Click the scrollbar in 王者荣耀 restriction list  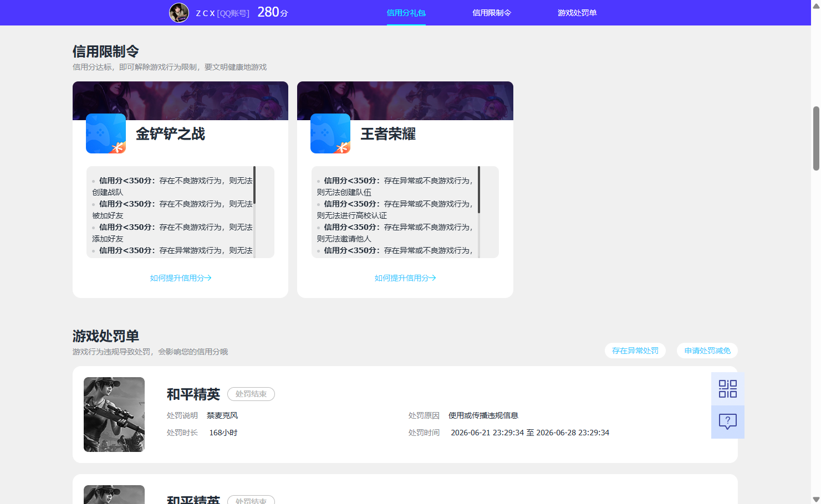click(x=479, y=189)
